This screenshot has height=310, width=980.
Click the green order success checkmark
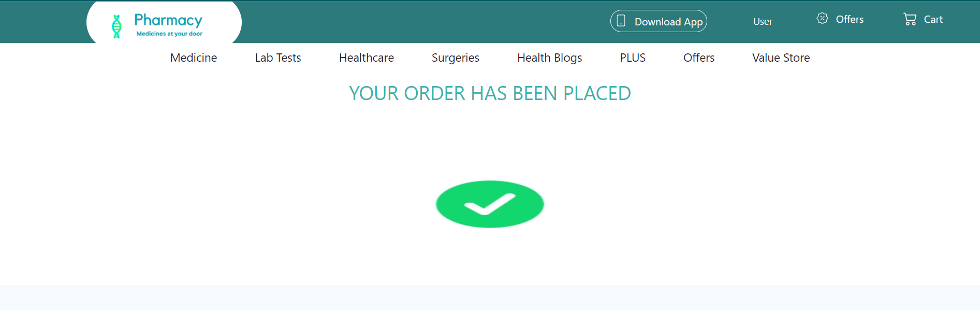pyautogui.click(x=490, y=204)
